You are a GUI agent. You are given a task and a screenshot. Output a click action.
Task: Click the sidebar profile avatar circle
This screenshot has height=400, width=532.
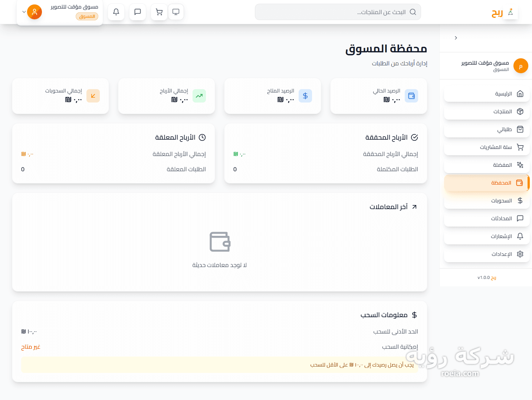(x=521, y=66)
